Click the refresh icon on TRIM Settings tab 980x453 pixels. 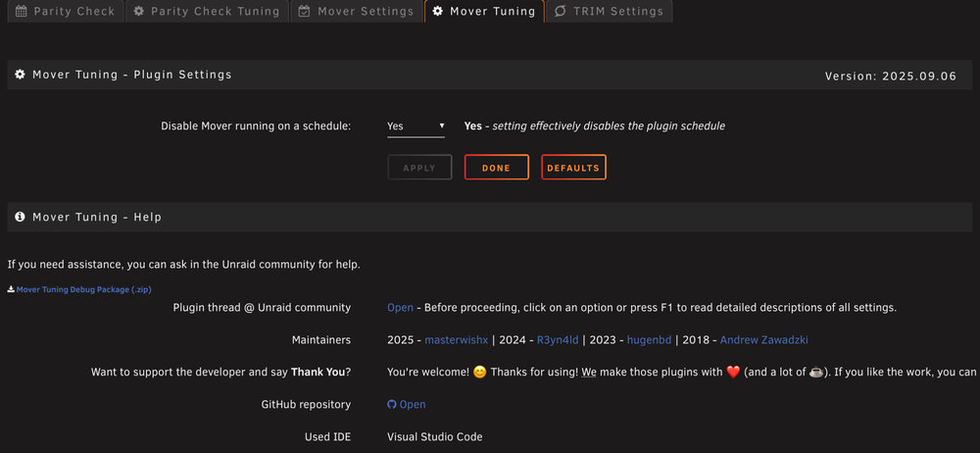(560, 11)
